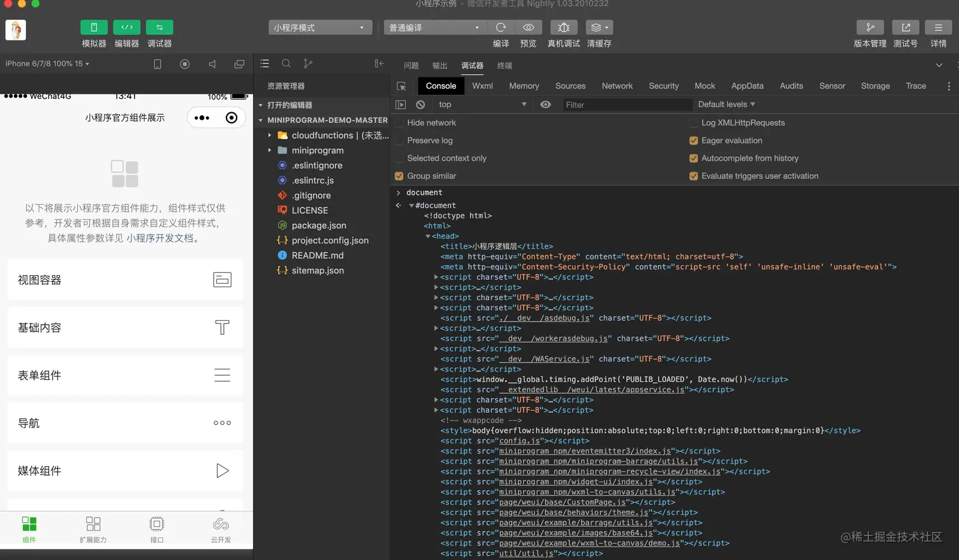The width and height of the screenshot is (959, 560).
Task: Switch to the 云开发 bottom tab
Action: pyautogui.click(x=221, y=529)
